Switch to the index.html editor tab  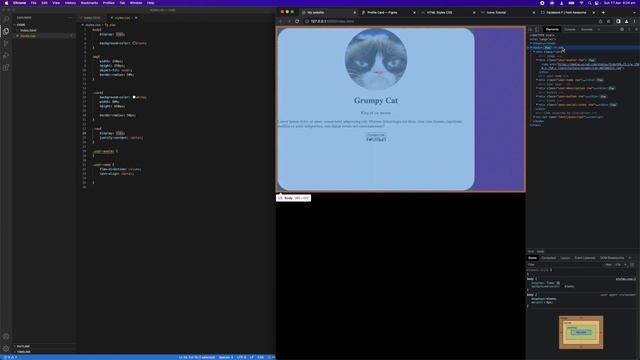[92, 18]
